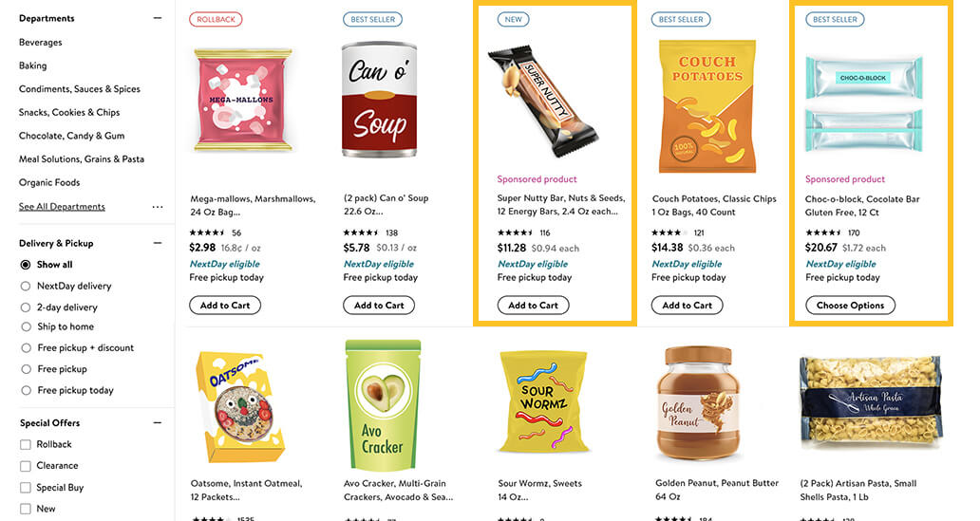The image size is (980, 521).
Task: Choose options for Choc-o-block bar
Action: click(850, 306)
